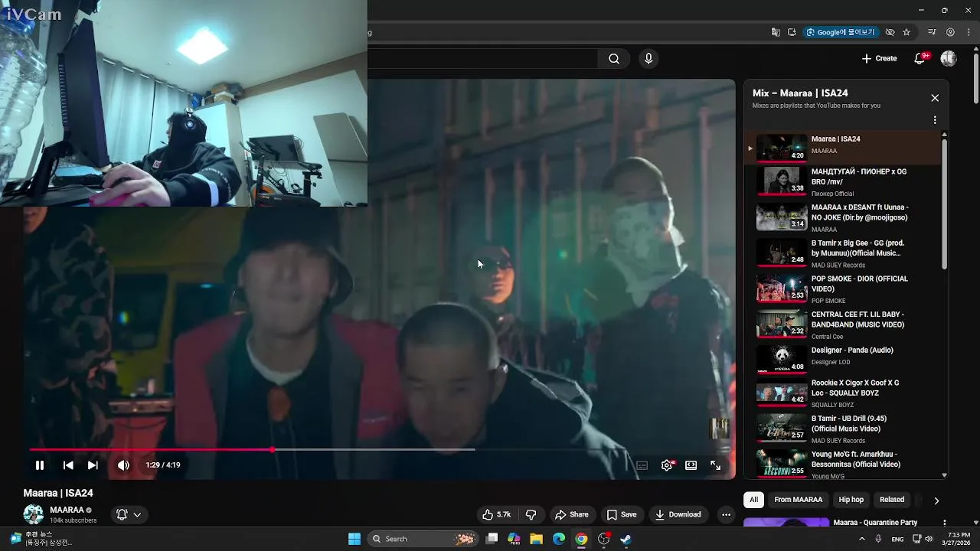Play CENTRAL CEE BAND4BAND from the mix
The width and height of the screenshot is (980, 551).
(842, 324)
